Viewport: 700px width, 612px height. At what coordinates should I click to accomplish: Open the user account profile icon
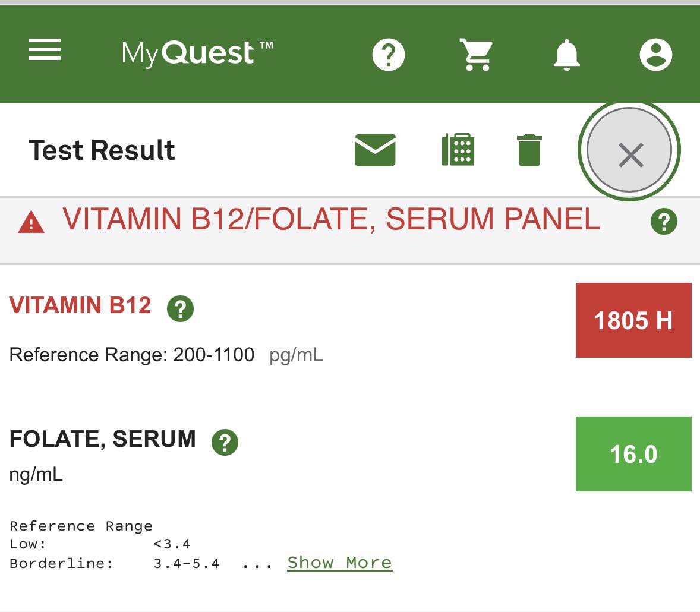point(655,55)
